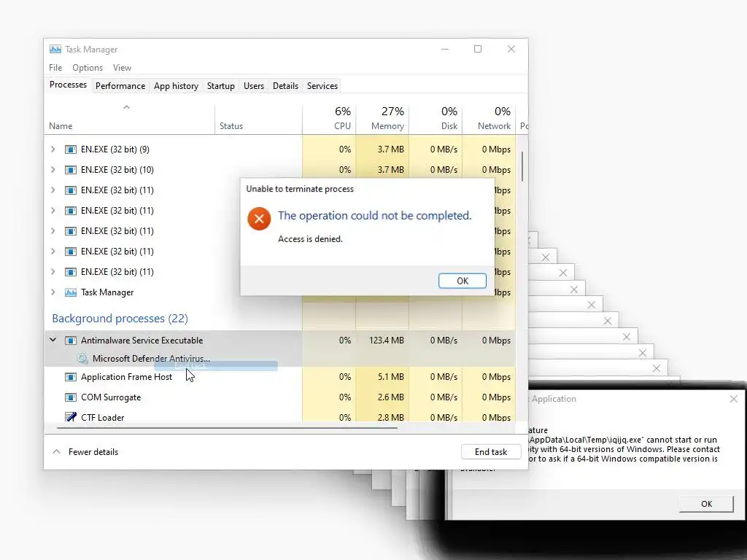Switch to the Users tab
The width and height of the screenshot is (747, 560).
pyautogui.click(x=253, y=86)
